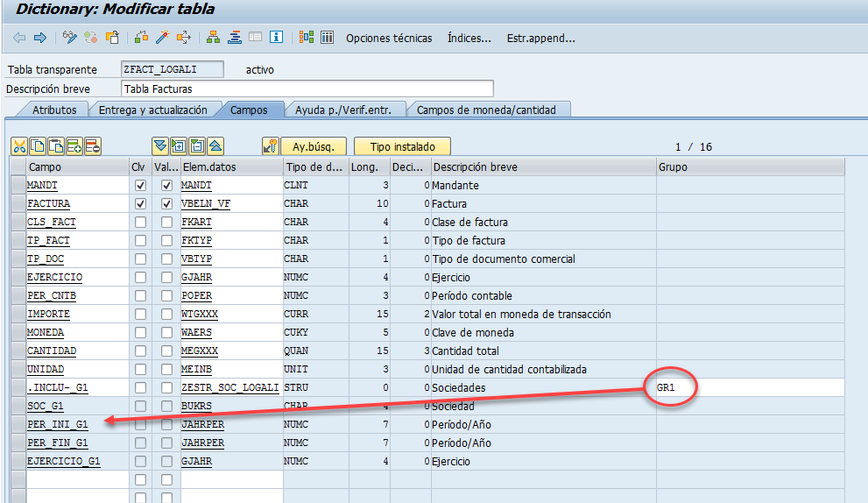Click the EJERCICIO_G1 field name

coord(64,462)
